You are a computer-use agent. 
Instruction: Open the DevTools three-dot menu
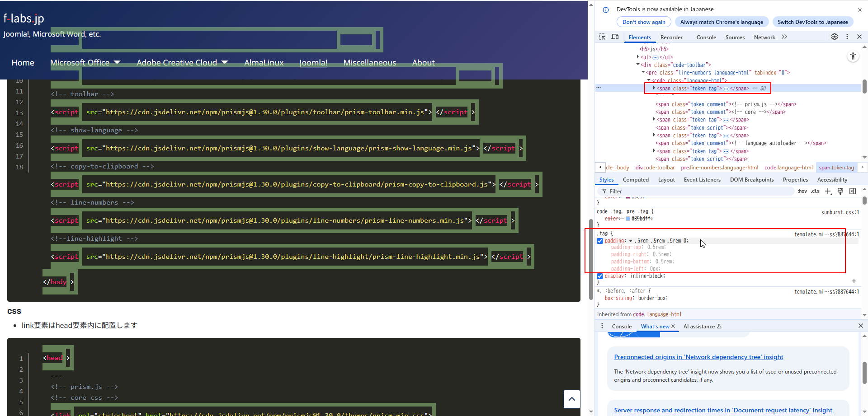click(x=847, y=37)
